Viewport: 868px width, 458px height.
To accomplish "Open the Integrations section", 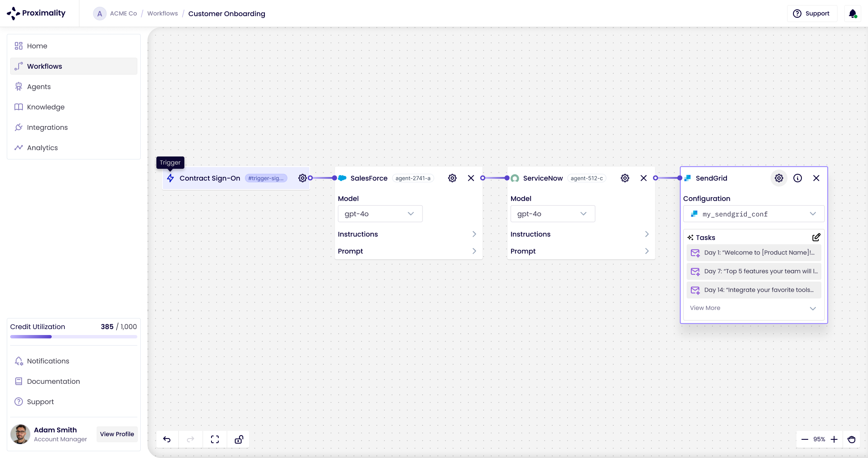I will coord(47,127).
